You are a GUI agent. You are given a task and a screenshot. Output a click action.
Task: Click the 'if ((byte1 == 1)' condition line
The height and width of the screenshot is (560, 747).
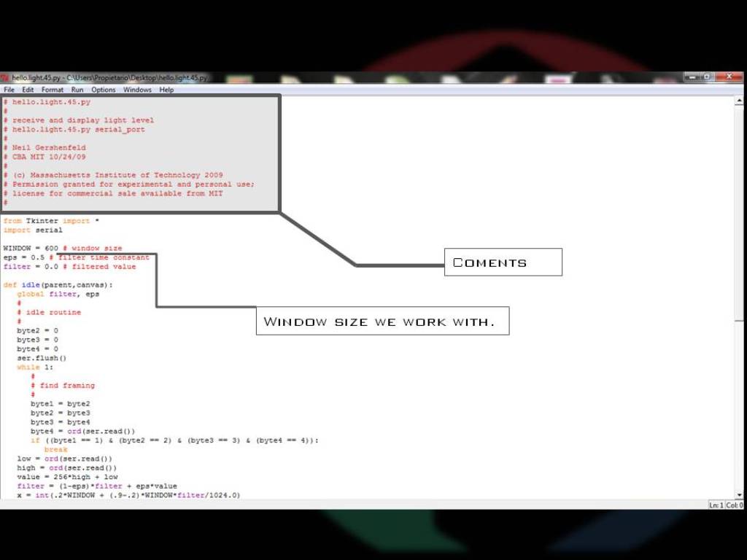click(x=174, y=440)
